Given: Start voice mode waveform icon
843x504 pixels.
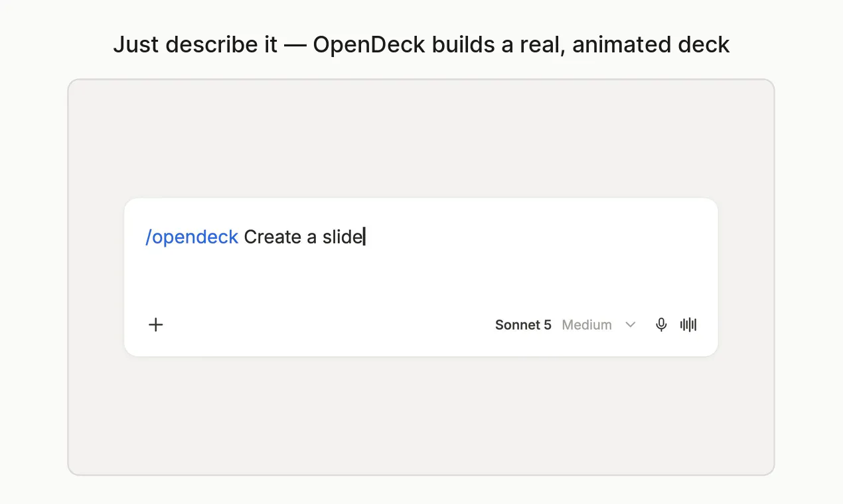Looking at the screenshot, I should point(688,324).
